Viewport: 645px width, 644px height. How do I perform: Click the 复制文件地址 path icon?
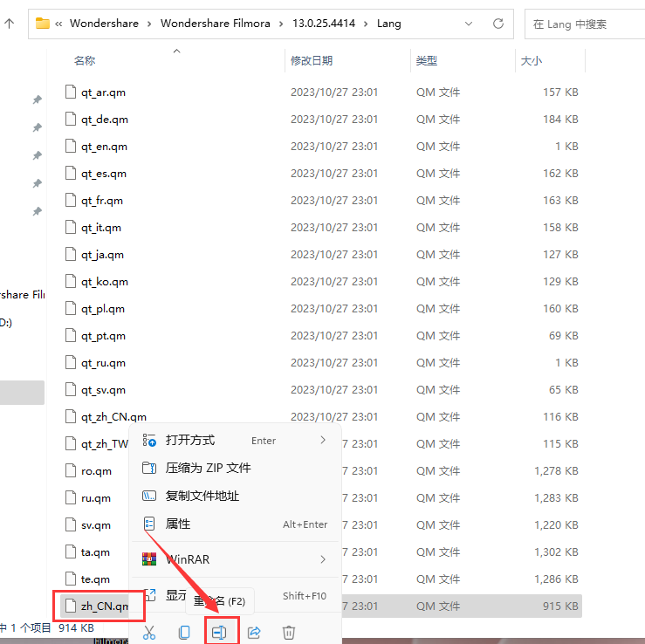149,496
